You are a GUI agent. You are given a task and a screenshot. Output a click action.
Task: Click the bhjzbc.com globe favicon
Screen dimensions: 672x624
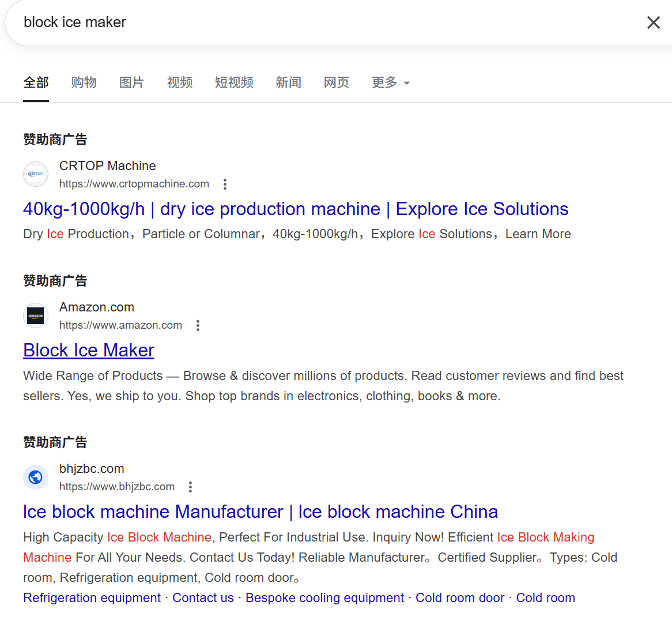[x=36, y=477]
